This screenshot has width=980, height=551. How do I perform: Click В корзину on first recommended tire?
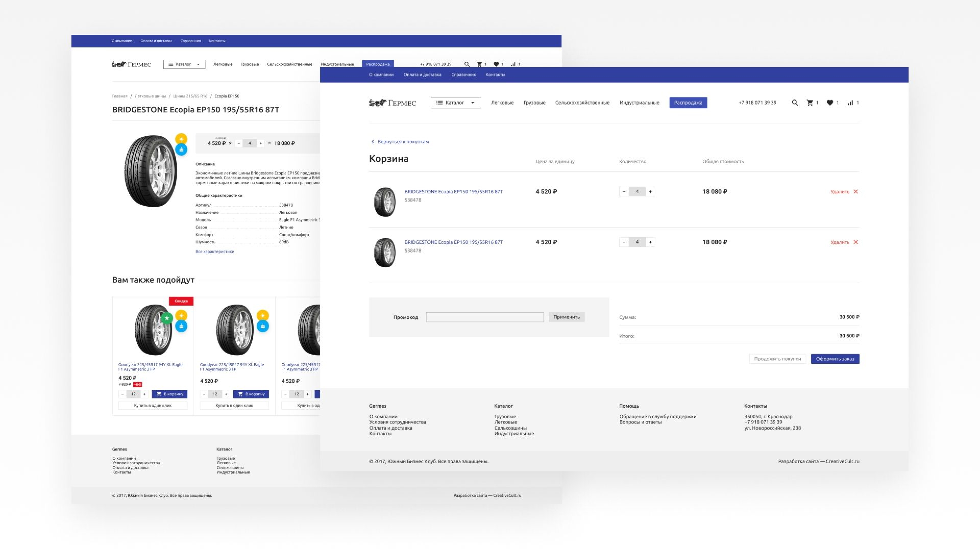(x=169, y=394)
